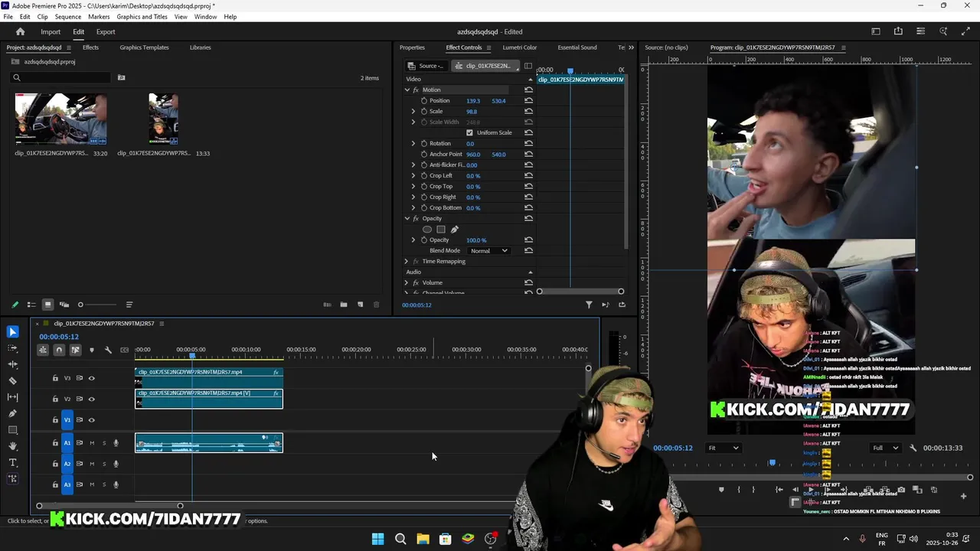Select the Rectangle tool
Screen dimensions: 980x551
pyautogui.click(x=12, y=430)
